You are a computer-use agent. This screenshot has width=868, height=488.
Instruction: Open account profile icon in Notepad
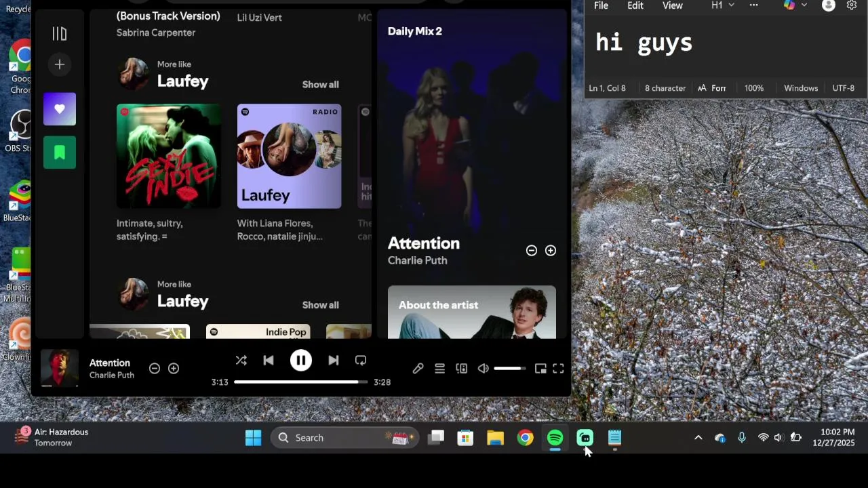click(829, 5)
